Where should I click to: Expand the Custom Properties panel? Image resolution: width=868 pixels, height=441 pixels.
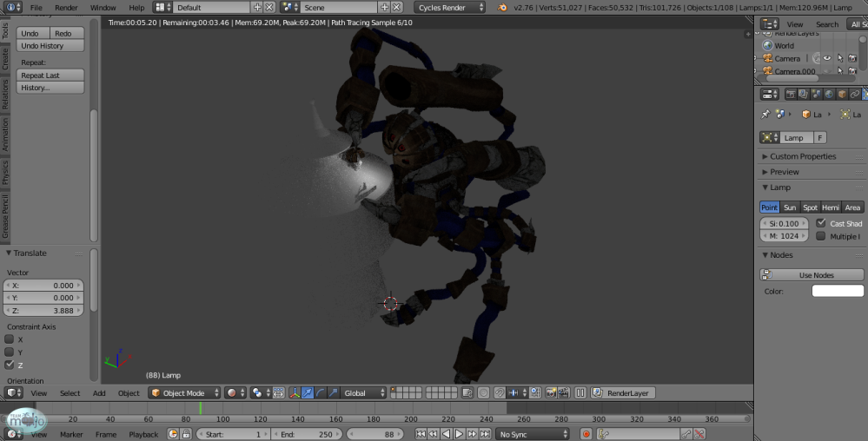click(x=803, y=156)
